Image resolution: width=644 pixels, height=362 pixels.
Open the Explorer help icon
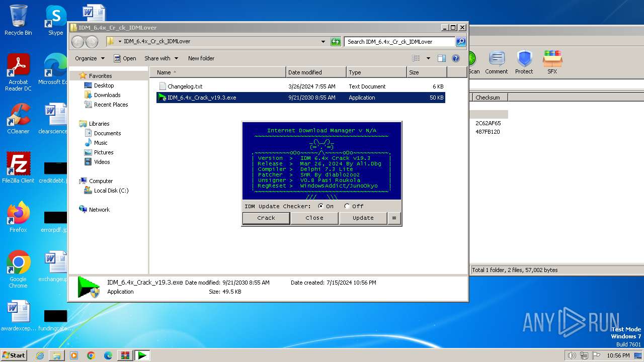[456, 58]
